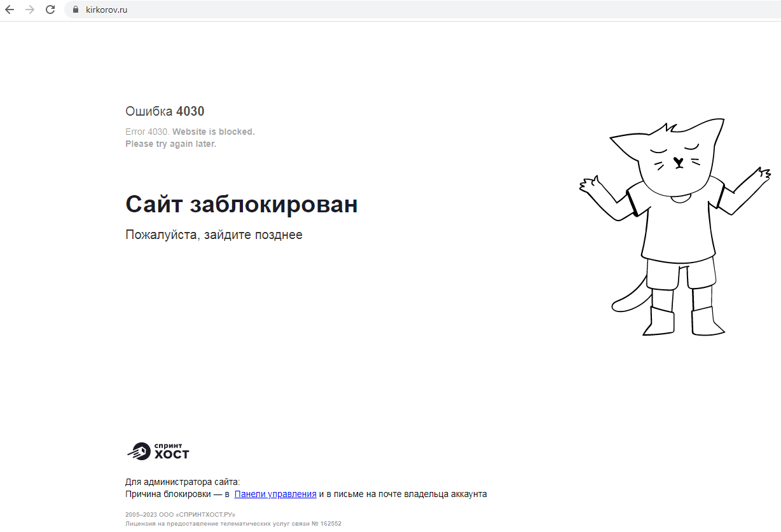
Task: Click the Сайт заблокирован heading
Action: click(x=241, y=205)
